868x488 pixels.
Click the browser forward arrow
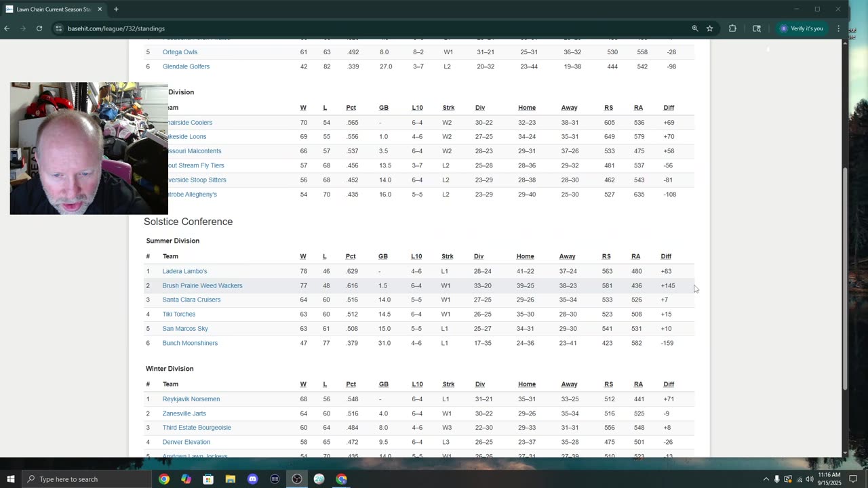(x=23, y=28)
